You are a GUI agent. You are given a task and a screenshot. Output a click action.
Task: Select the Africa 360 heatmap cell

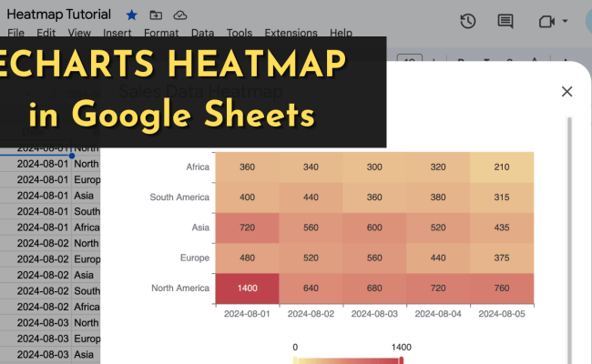click(248, 167)
